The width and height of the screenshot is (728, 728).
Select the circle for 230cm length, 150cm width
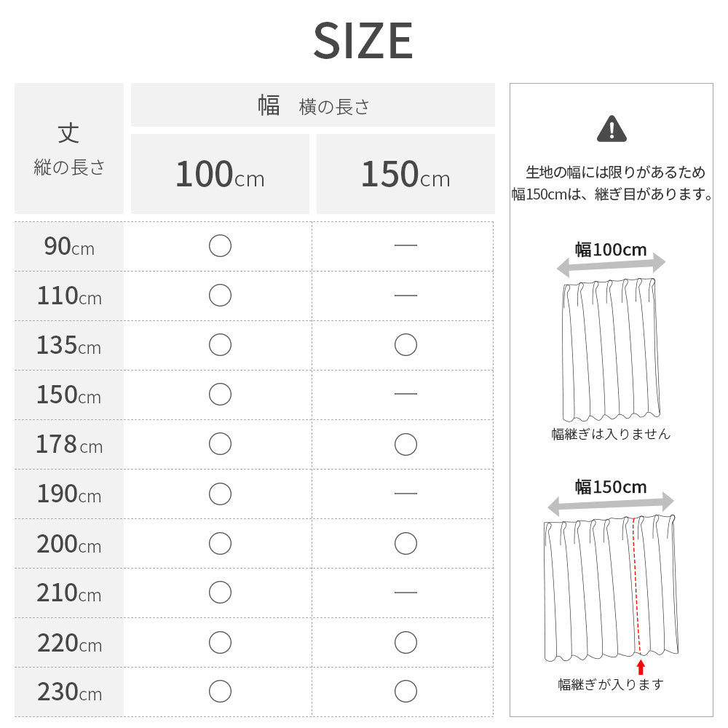(405, 692)
